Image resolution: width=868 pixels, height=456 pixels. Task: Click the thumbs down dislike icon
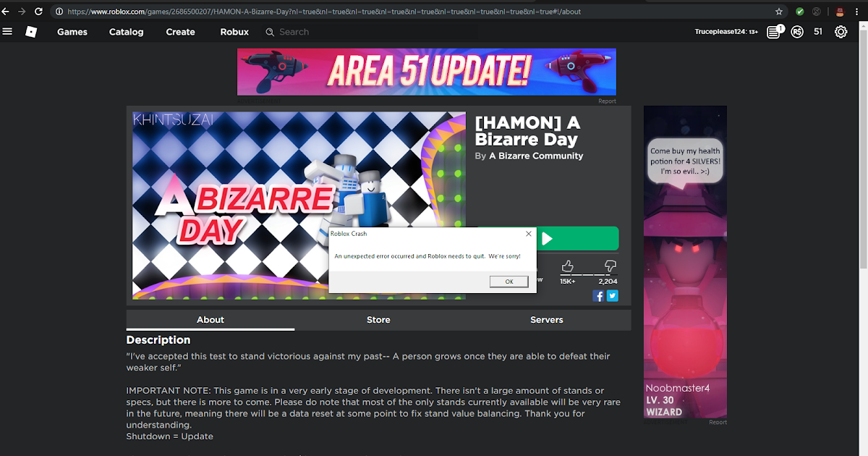coord(610,266)
